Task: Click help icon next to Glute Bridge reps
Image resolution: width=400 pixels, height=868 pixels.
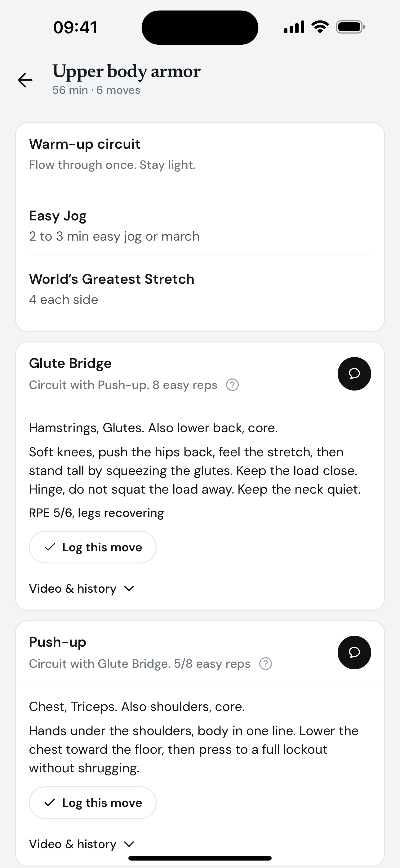Action: click(232, 385)
